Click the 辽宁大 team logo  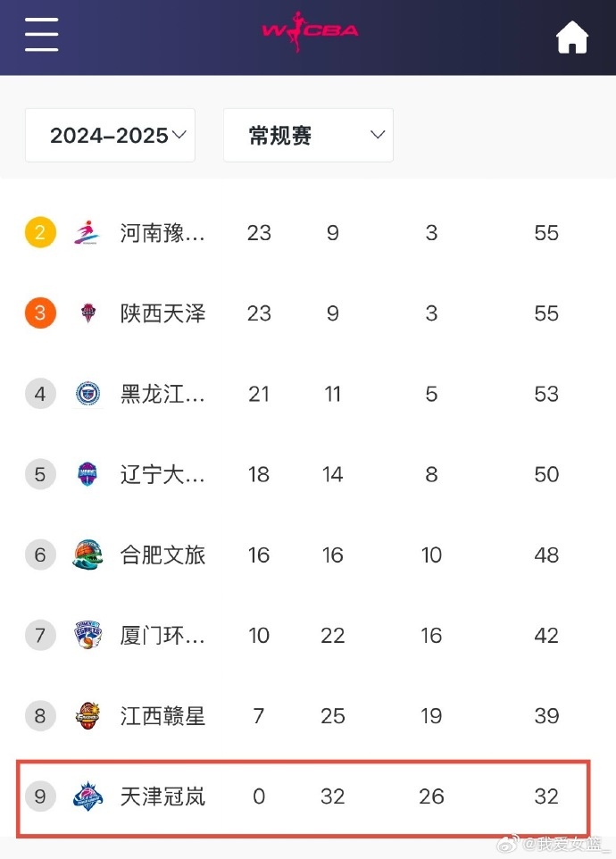tap(87, 473)
